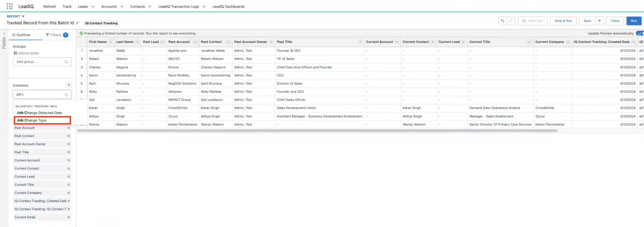Open the Columns section options dropdown
Screen dimensions: 644x227
(69, 85)
